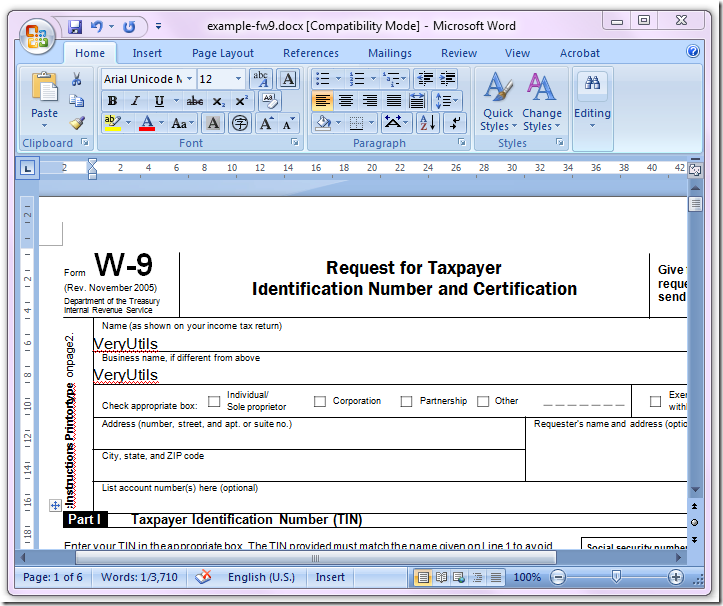This screenshot has width=723, height=606.
Task: Sort the text alphabetically
Action: point(427,123)
